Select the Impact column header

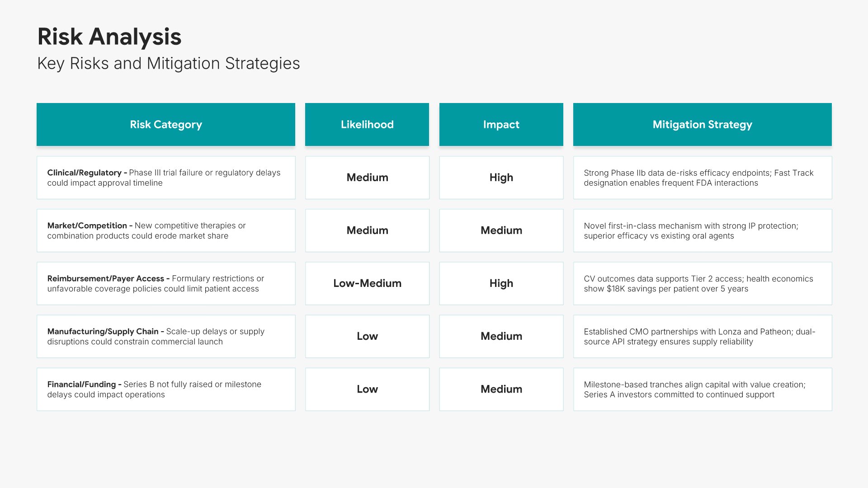pos(501,125)
